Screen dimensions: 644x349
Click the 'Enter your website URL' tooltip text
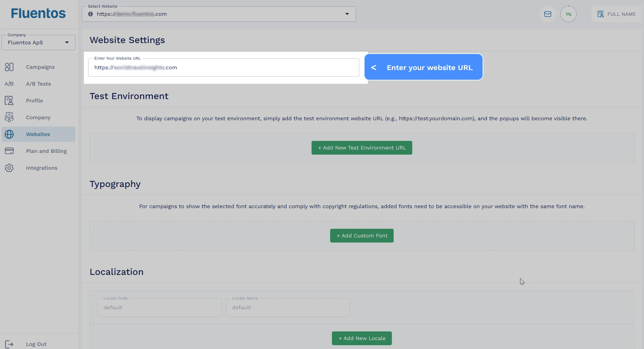coord(430,68)
